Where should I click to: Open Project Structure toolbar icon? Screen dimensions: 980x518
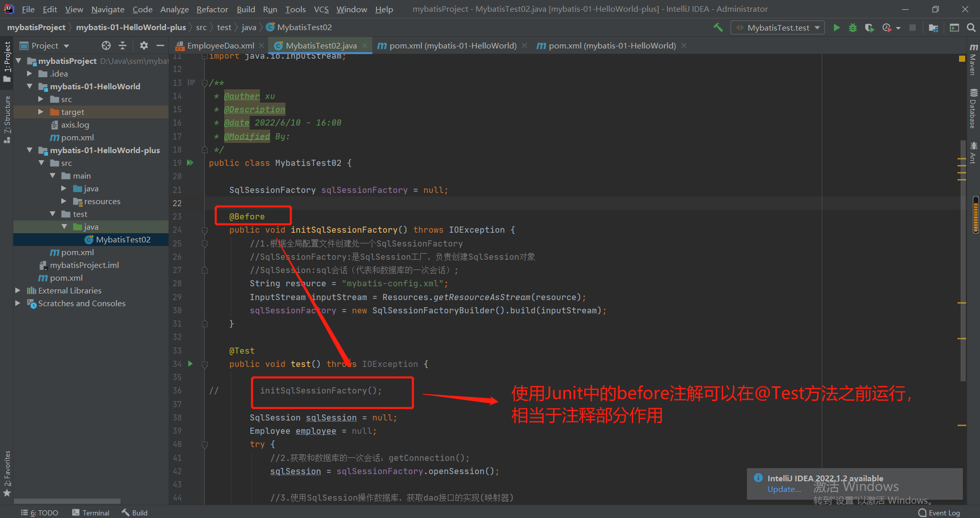click(x=934, y=28)
